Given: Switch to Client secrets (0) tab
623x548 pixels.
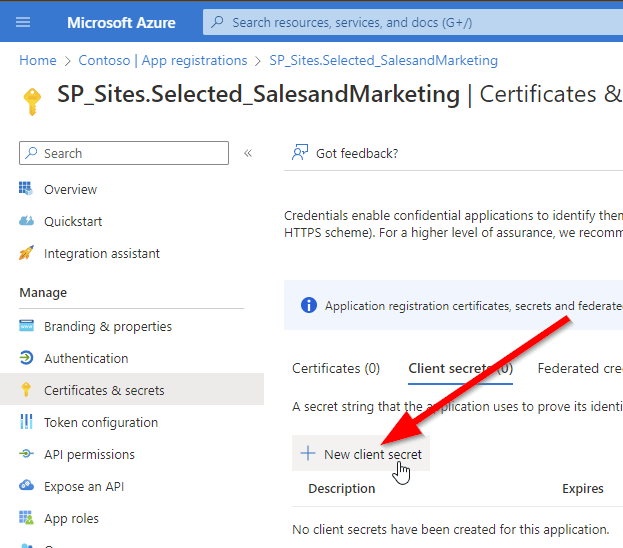Looking at the screenshot, I should coord(460,368).
